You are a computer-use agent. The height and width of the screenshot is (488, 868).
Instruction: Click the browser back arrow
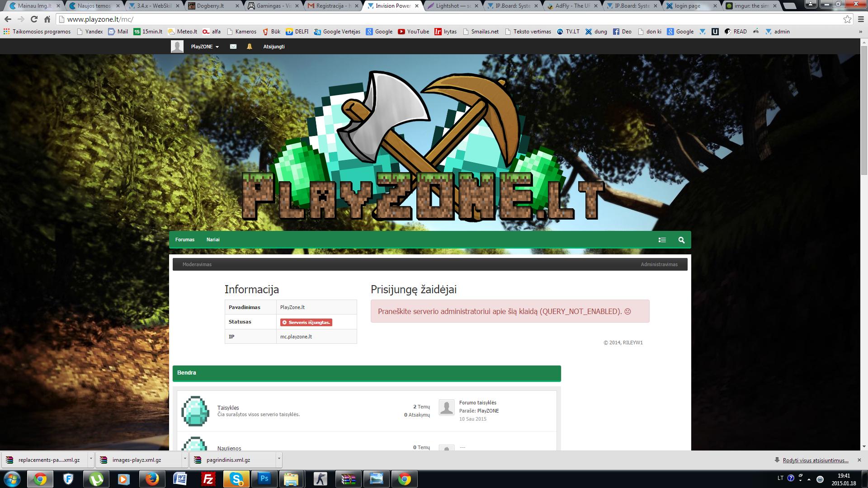[8, 19]
